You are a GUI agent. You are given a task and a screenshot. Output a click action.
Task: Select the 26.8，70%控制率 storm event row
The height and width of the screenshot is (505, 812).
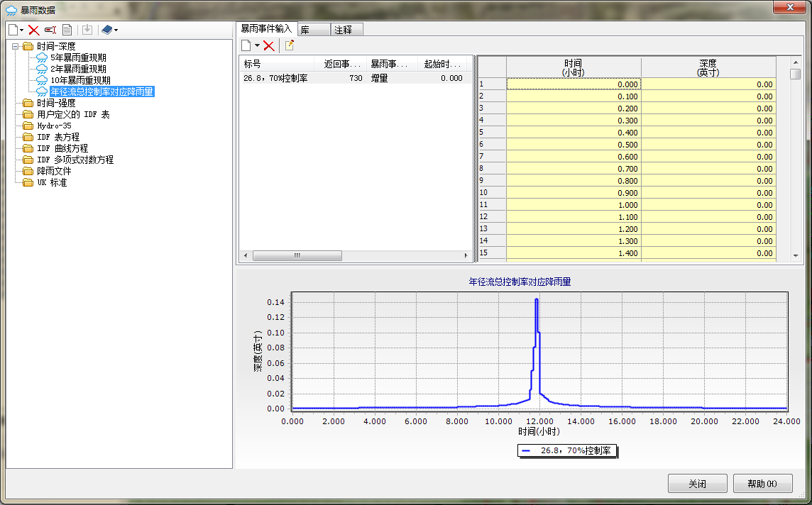[x=356, y=78]
